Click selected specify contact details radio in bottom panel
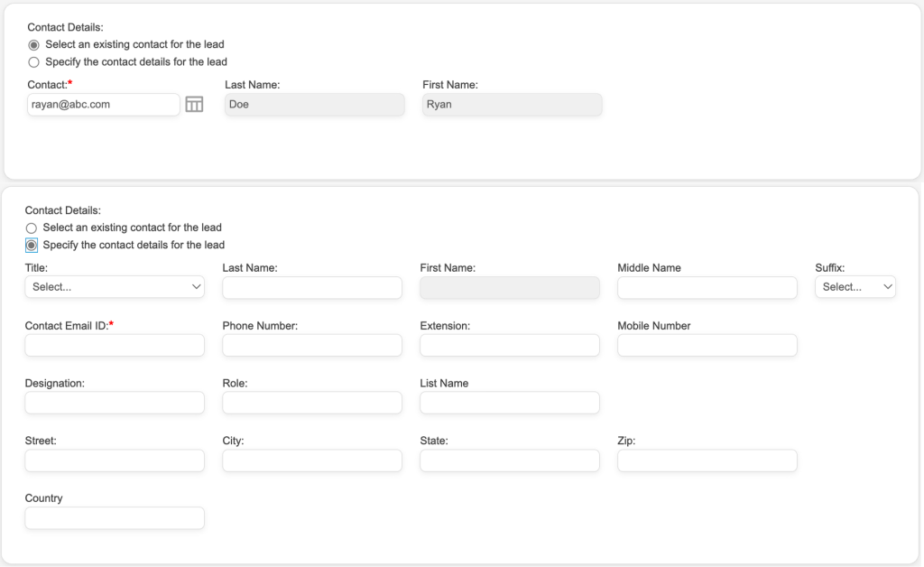924x567 pixels. tap(32, 246)
